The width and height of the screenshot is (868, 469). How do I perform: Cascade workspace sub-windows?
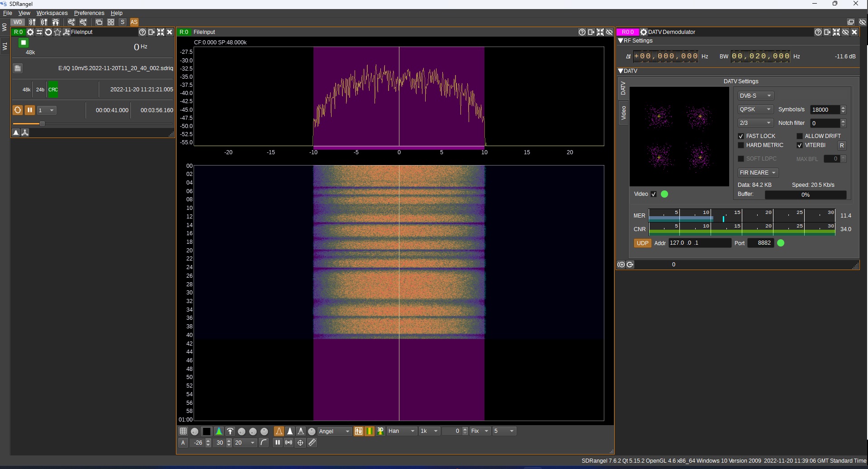pos(99,22)
